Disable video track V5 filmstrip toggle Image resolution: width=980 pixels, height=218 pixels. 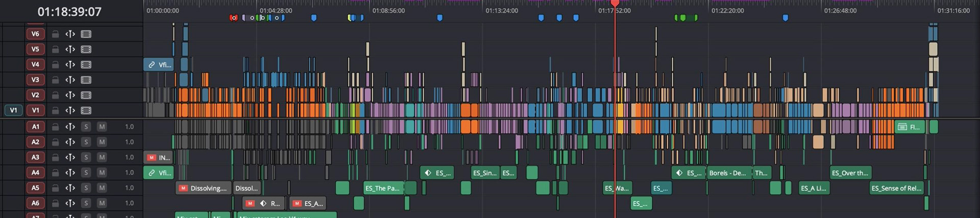pos(86,50)
